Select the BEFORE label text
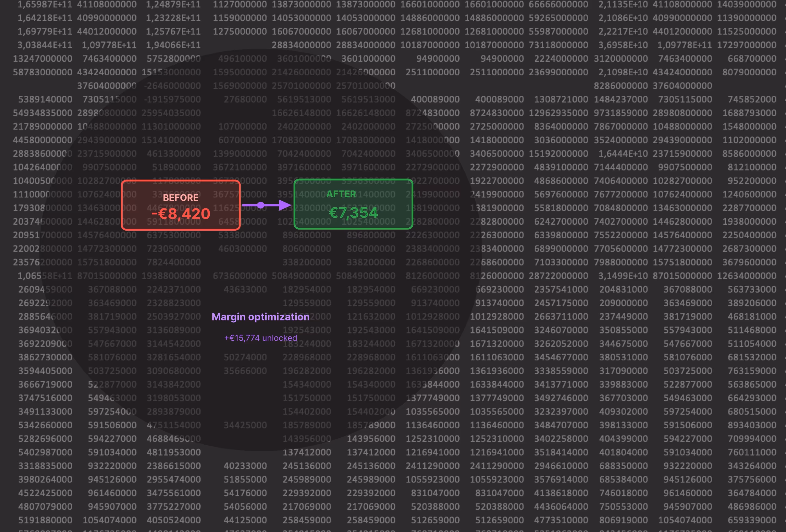The width and height of the screenshot is (786, 532). [x=181, y=197]
